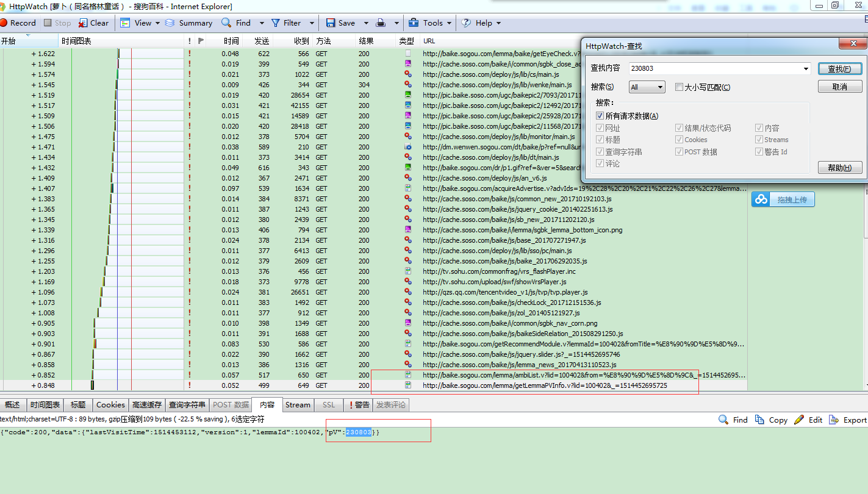This screenshot has width=868, height=494.
Task: Export the response content
Action: [848, 420]
